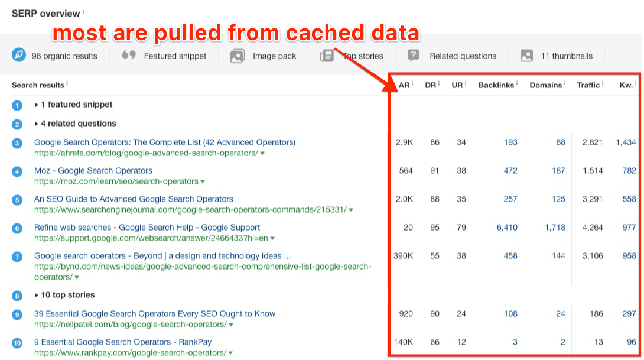Click the Image pack picture icon
Screen dimensions: 644x360
click(238, 56)
